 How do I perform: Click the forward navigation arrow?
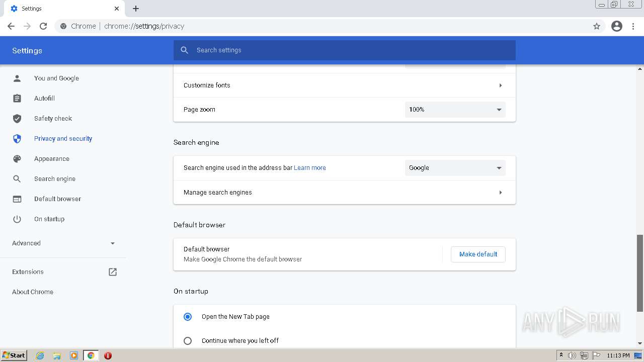(x=27, y=26)
